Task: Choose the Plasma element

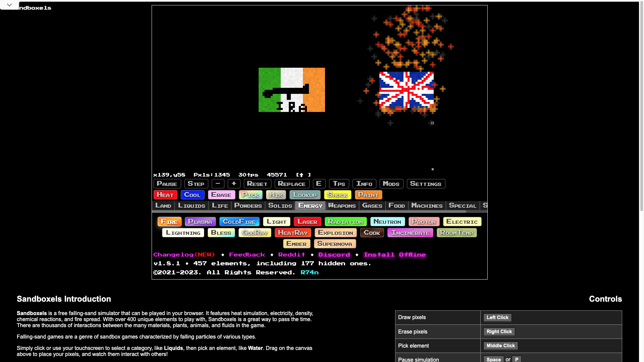Action: 200,222
